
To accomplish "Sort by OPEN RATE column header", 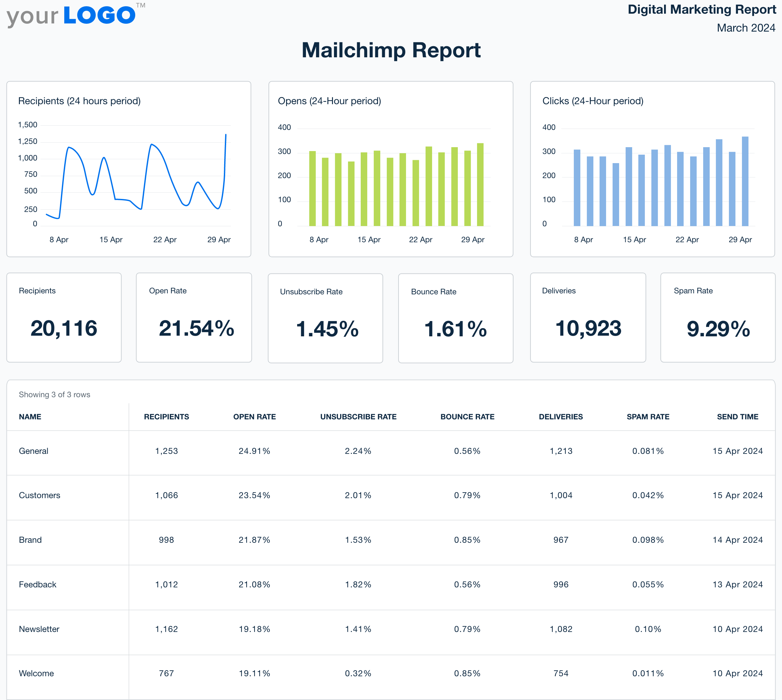I will click(x=254, y=416).
